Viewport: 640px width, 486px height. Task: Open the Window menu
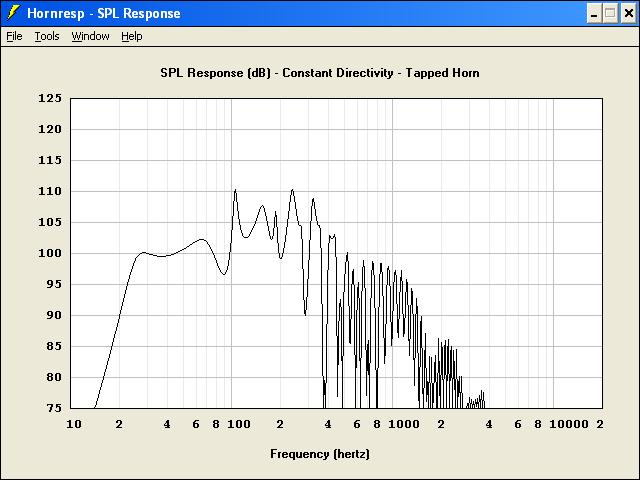point(90,36)
